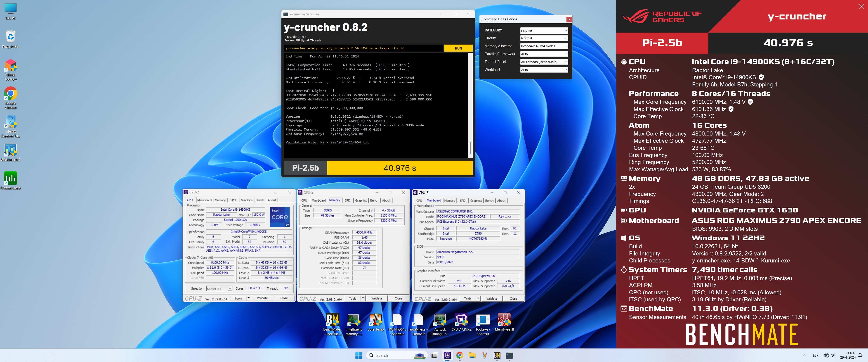
Task: Open the BenchMate desktop shortcut
Action: pos(333,324)
